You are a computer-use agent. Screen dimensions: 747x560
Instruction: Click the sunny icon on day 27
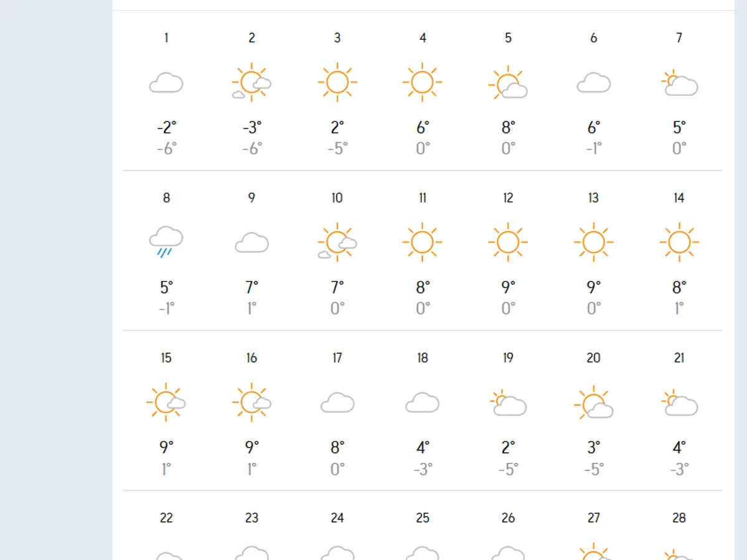[593, 554]
